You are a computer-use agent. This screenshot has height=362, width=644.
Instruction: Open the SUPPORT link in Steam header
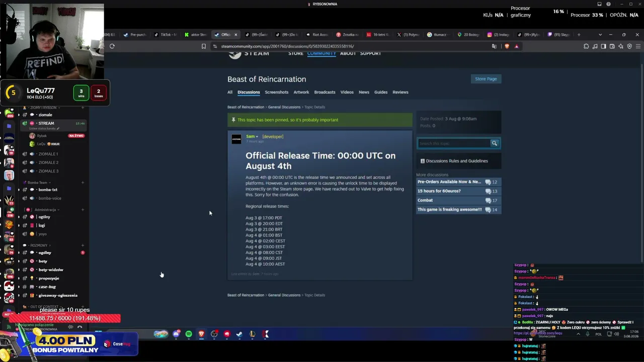coord(370,53)
